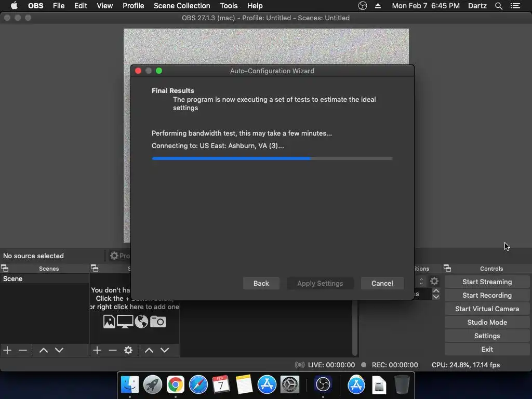
Task: Open the View menu
Action: (104, 6)
